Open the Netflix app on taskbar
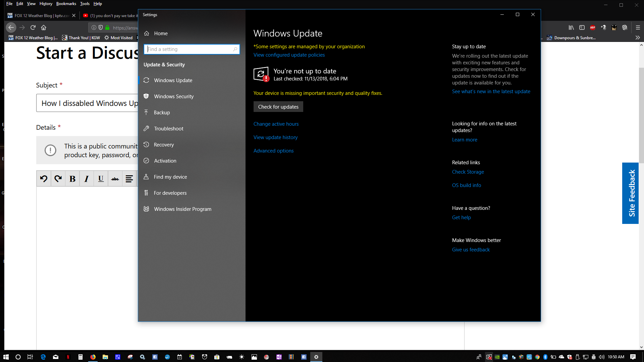Image resolution: width=644 pixels, height=362 pixels. (68, 357)
